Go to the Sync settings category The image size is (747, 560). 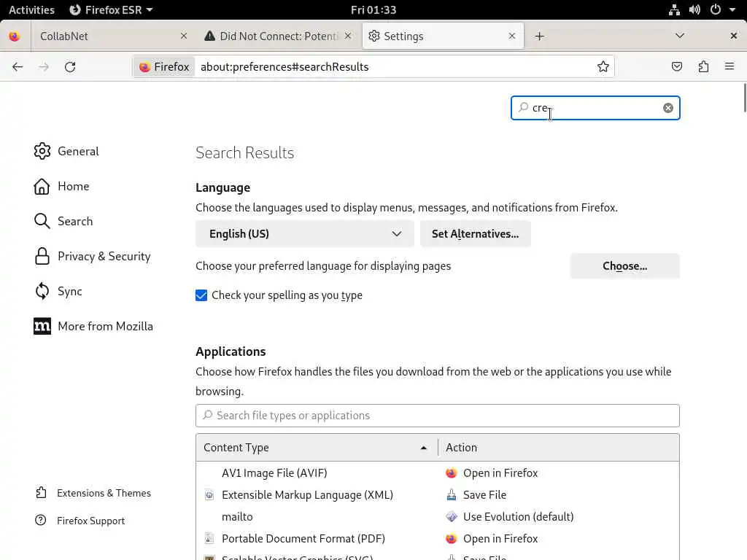pos(69,291)
